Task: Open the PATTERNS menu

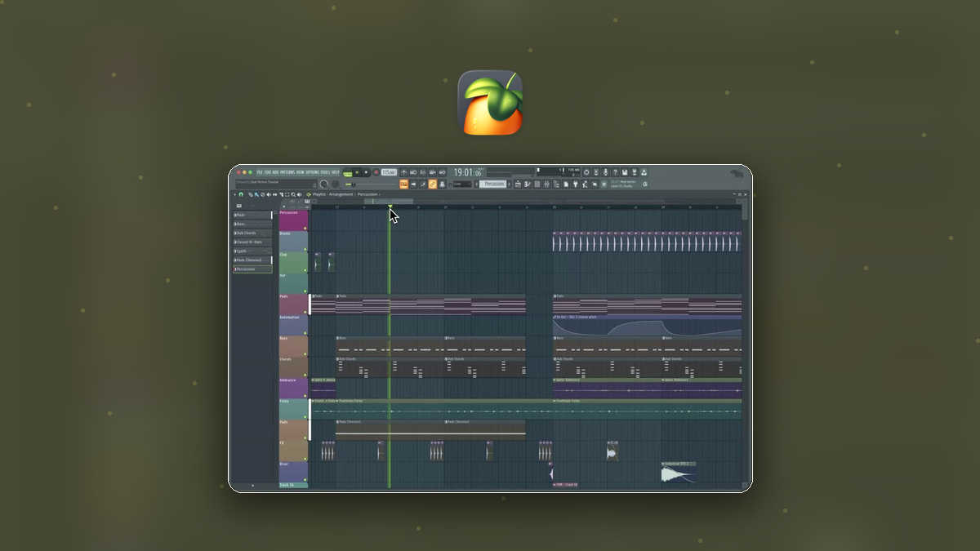Action: tap(287, 172)
